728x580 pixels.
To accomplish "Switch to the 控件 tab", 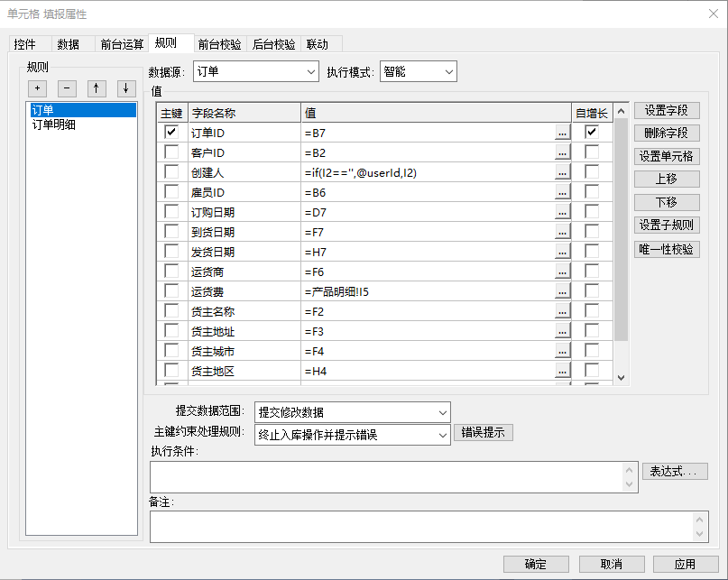I will pos(25,44).
